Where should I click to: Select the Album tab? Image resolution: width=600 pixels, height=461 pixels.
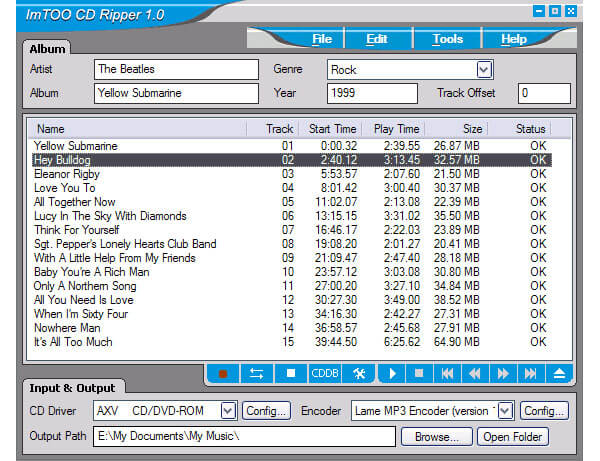pyautogui.click(x=47, y=49)
